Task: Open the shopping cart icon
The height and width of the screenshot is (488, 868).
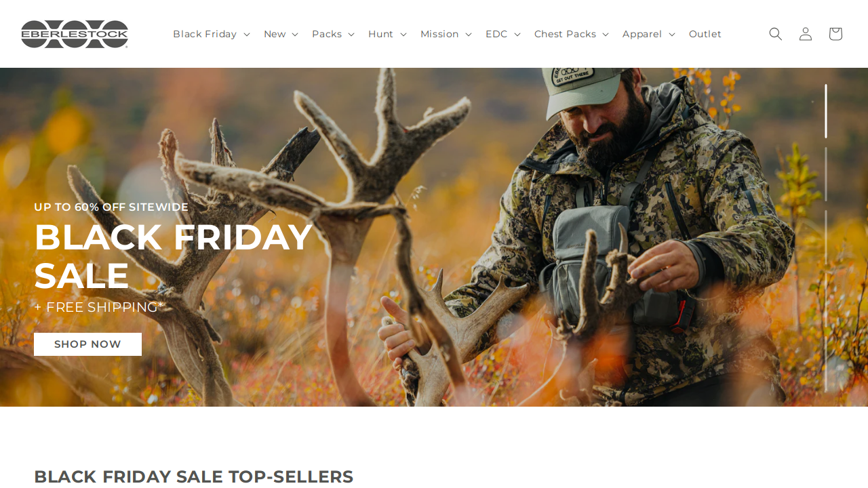Action: 835,34
